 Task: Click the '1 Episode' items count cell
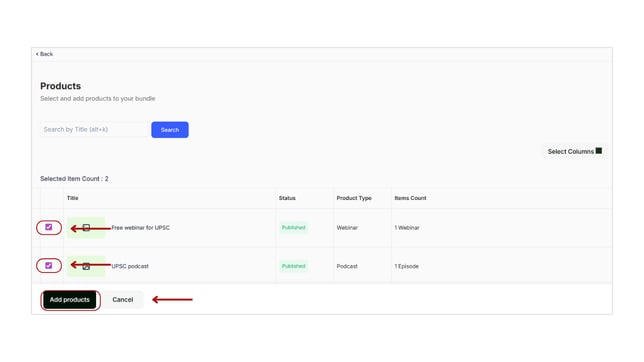click(407, 266)
